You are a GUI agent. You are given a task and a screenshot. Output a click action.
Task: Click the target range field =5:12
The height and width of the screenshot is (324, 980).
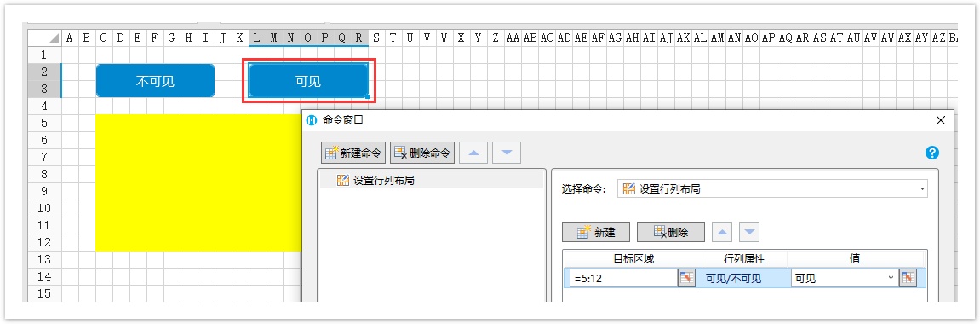624,278
